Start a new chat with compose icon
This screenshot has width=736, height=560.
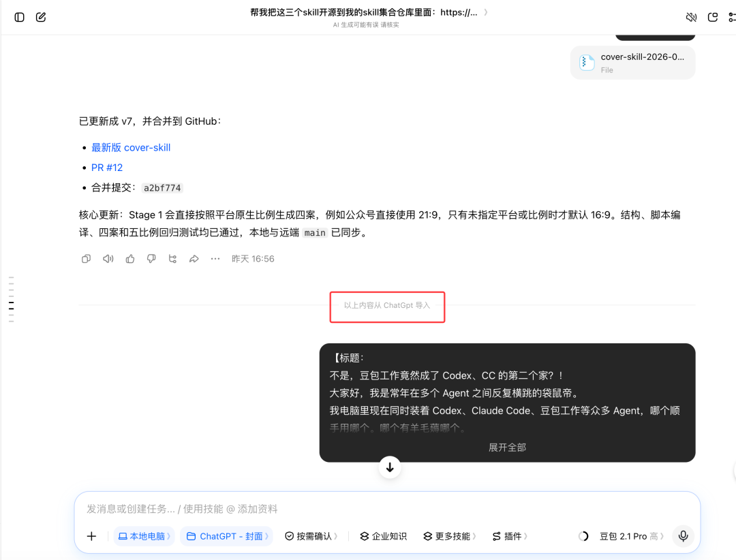coord(41,17)
